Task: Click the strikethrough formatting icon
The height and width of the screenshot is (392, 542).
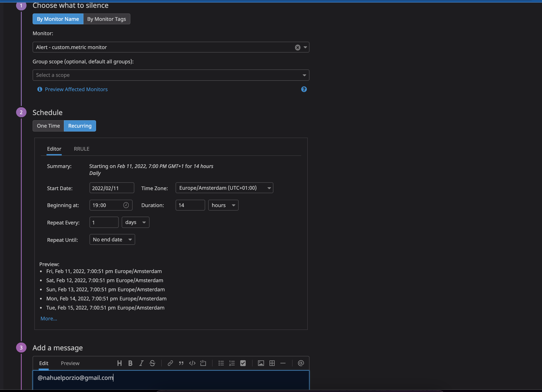Action: coord(152,363)
